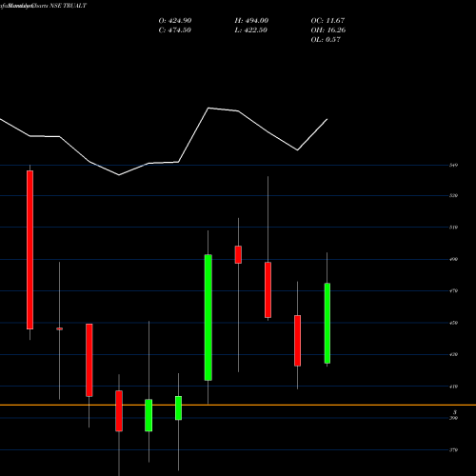Click the 470 price axis label

pos(453,290)
